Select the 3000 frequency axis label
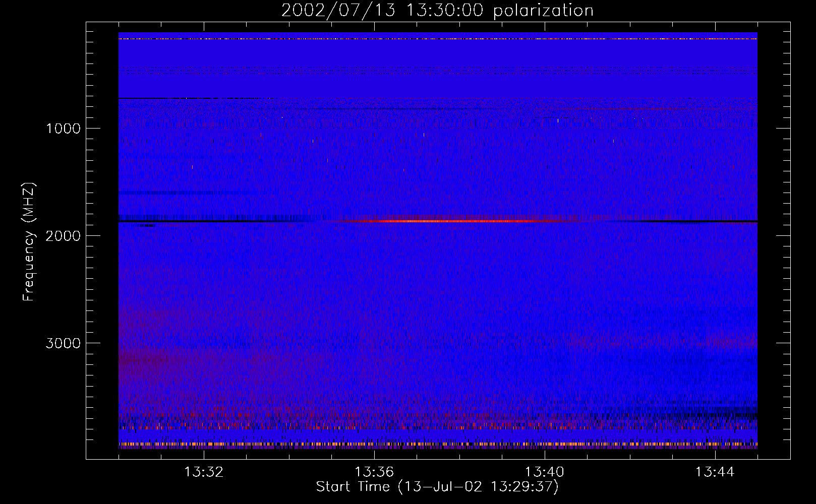This screenshot has height=504, width=816. [63, 343]
